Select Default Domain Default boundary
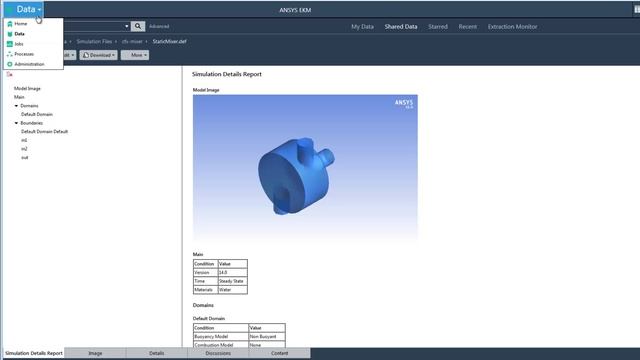The height and width of the screenshot is (360, 640). 44,131
